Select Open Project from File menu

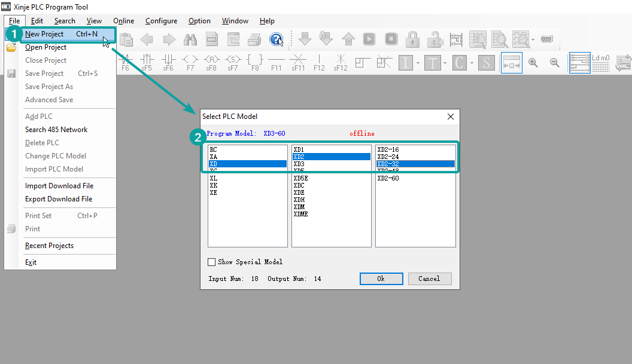coord(45,47)
